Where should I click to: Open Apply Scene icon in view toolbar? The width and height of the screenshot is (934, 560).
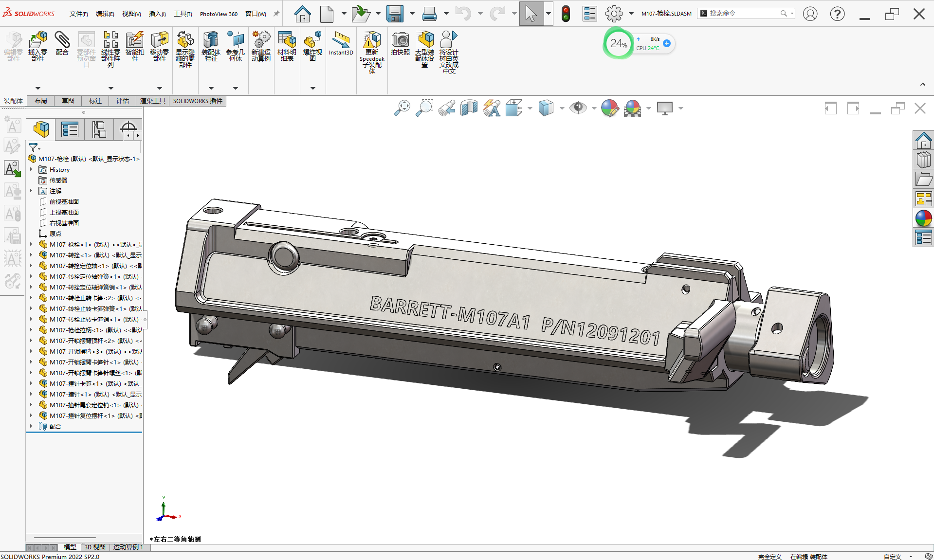pos(632,108)
